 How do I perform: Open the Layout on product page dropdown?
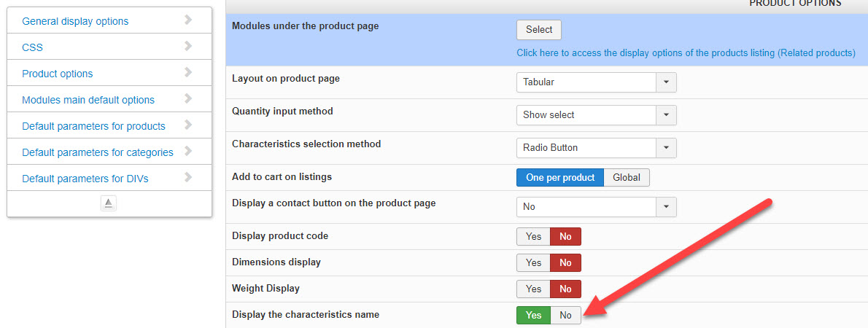coord(596,82)
